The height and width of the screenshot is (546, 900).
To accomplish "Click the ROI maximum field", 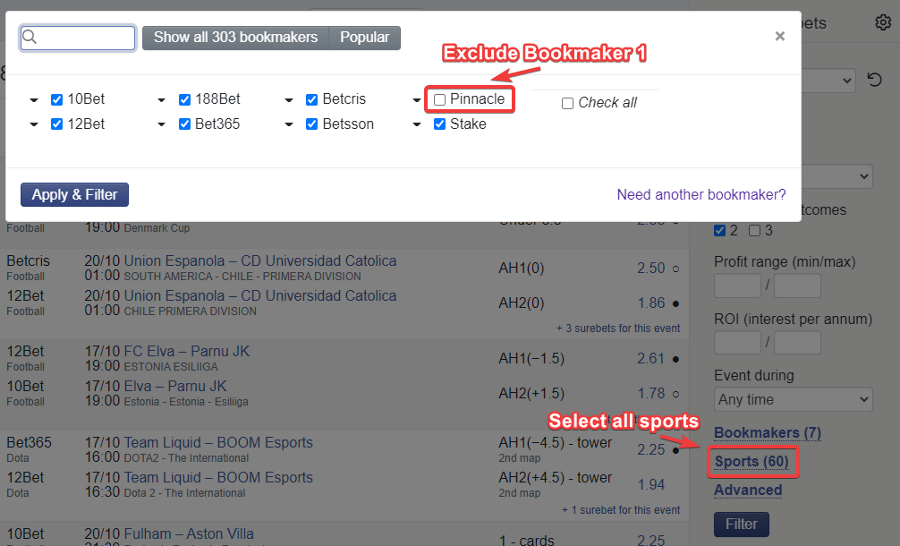I will (x=797, y=343).
